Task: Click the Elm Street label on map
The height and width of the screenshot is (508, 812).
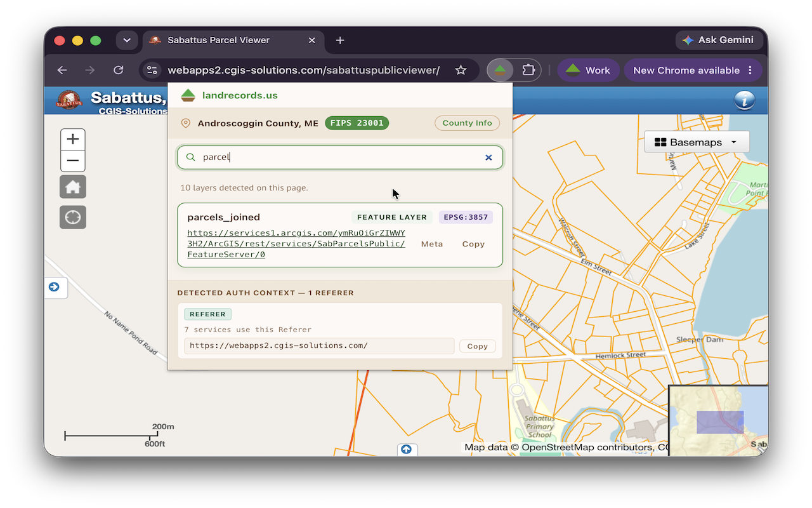Action: [597, 265]
